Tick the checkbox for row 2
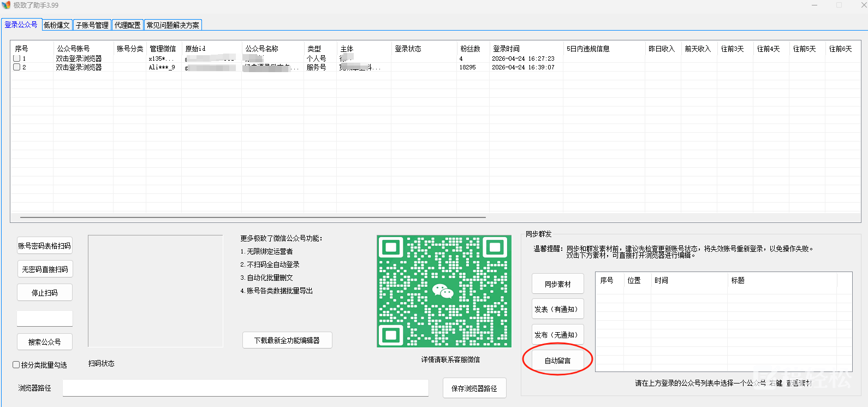The height and width of the screenshot is (407, 868). 16,67
